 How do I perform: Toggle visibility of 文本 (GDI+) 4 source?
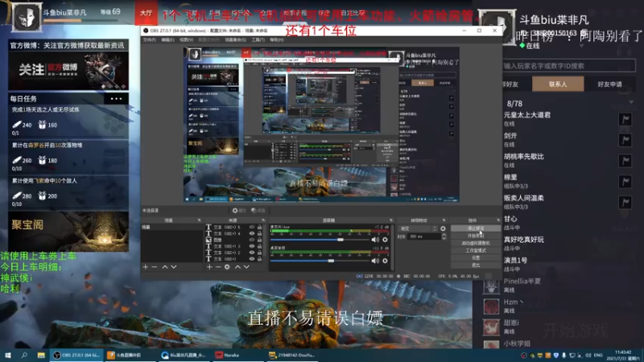[x=252, y=233]
